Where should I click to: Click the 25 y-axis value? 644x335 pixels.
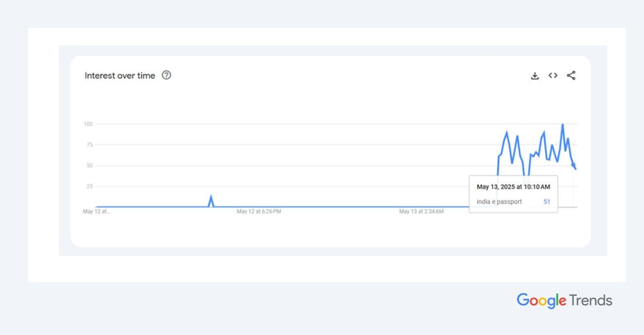(89, 186)
